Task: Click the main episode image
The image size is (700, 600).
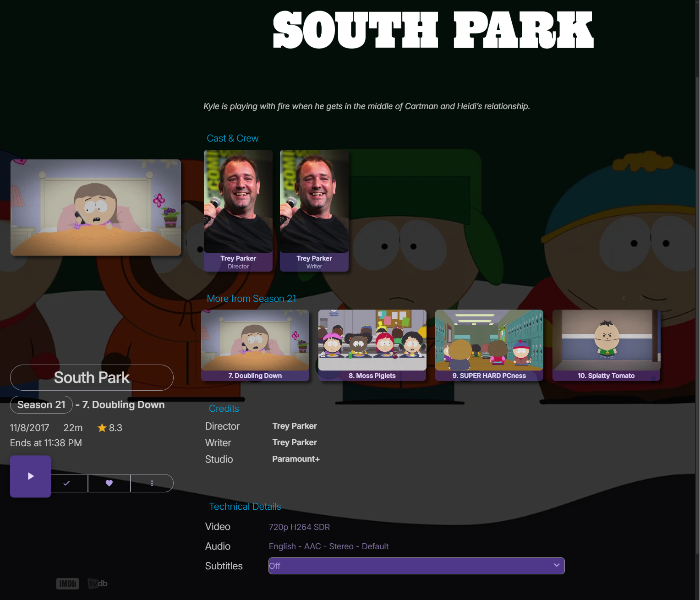Action: 96,207
